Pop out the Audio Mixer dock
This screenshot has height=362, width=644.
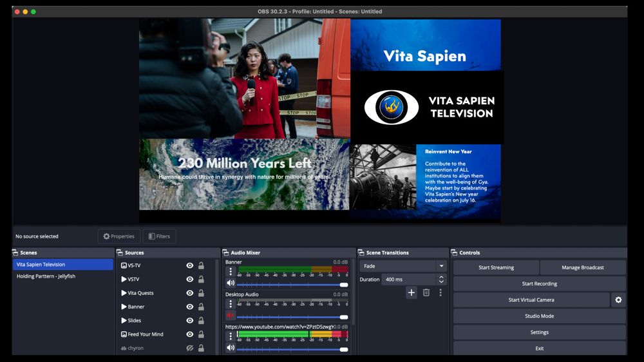[225, 252]
